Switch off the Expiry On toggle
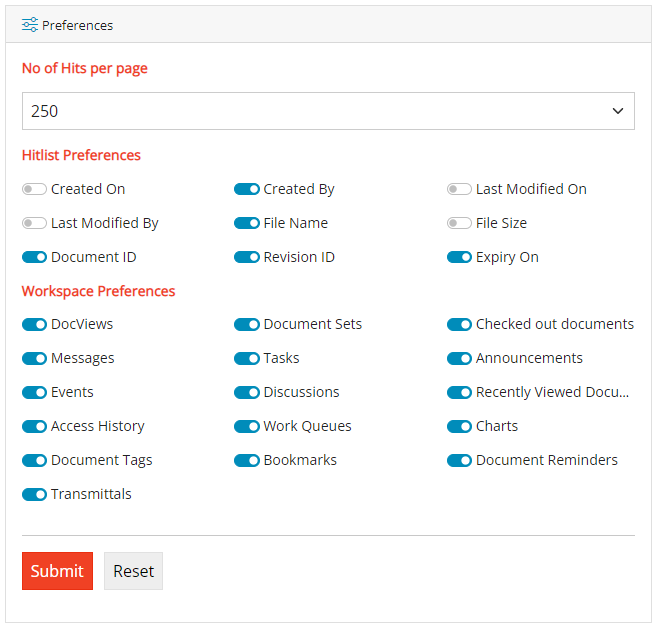Image resolution: width=661 pixels, height=639 pixels. click(x=459, y=257)
